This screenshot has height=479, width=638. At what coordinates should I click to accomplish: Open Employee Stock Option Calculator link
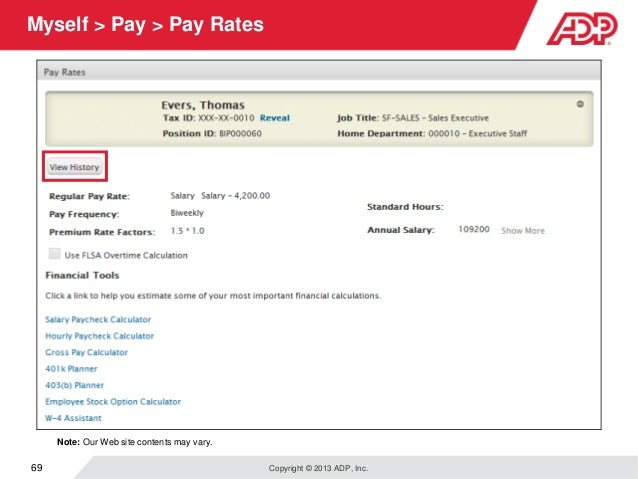[x=113, y=402]
